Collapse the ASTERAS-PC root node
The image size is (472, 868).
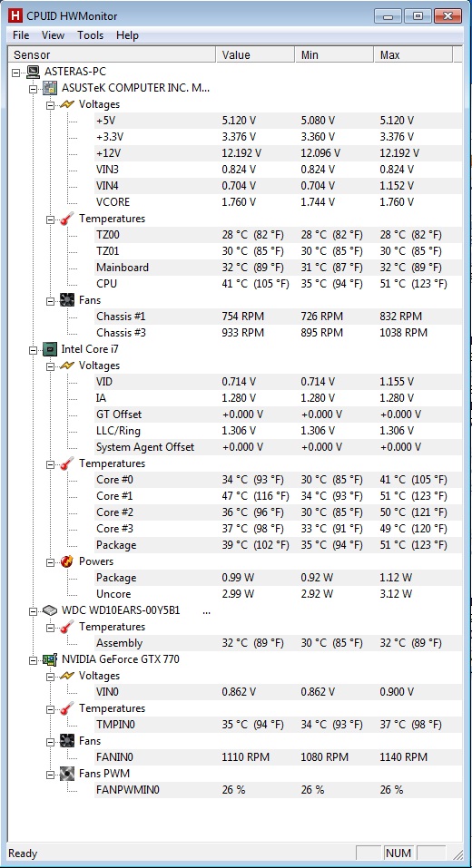[16, 72]
